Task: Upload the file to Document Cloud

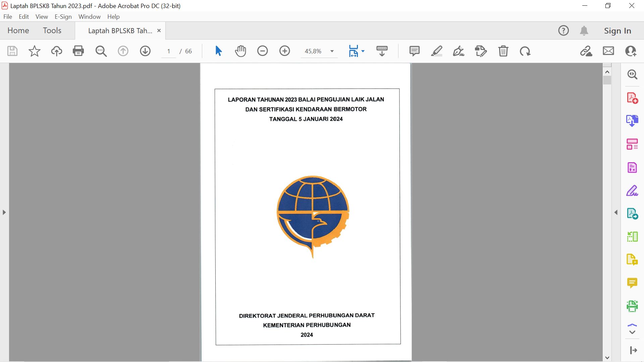Action: point(56,51)
